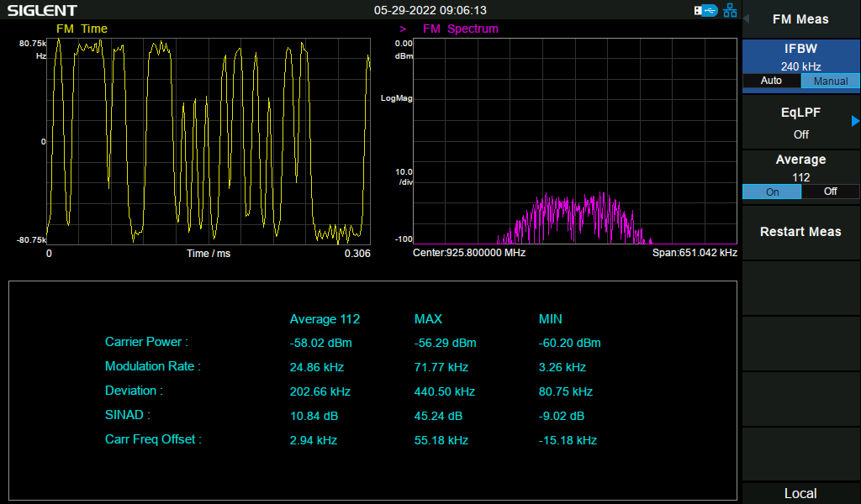Screen dimensions: 861x504
Task: Click min carrier power -60.20 dBm
Action: [x=570, y=343]
